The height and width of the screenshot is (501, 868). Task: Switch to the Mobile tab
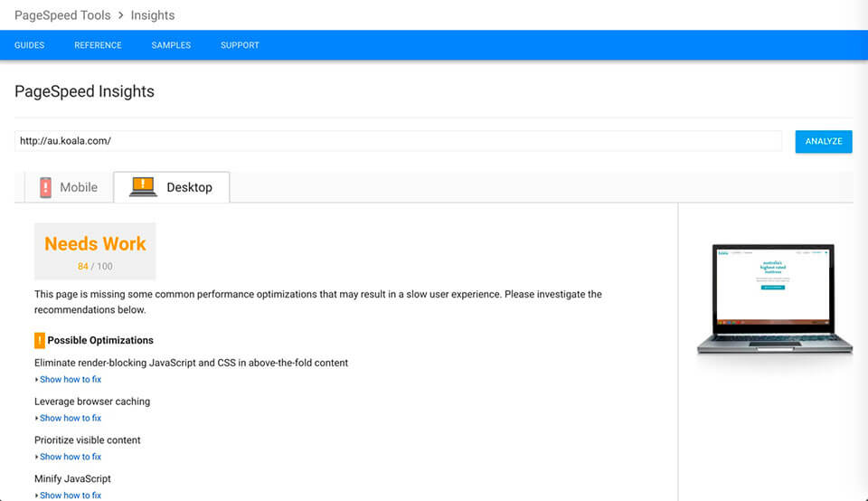69,187
